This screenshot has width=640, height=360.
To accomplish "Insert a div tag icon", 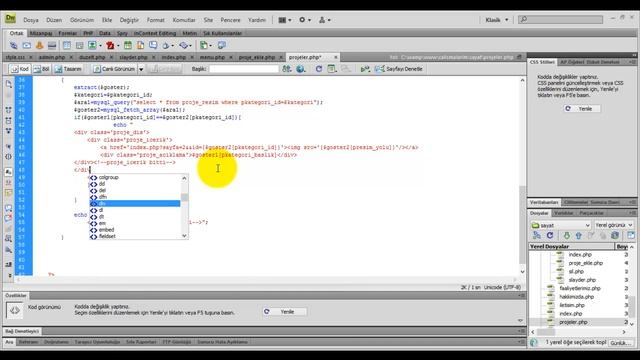I will (x=80, y=45).
